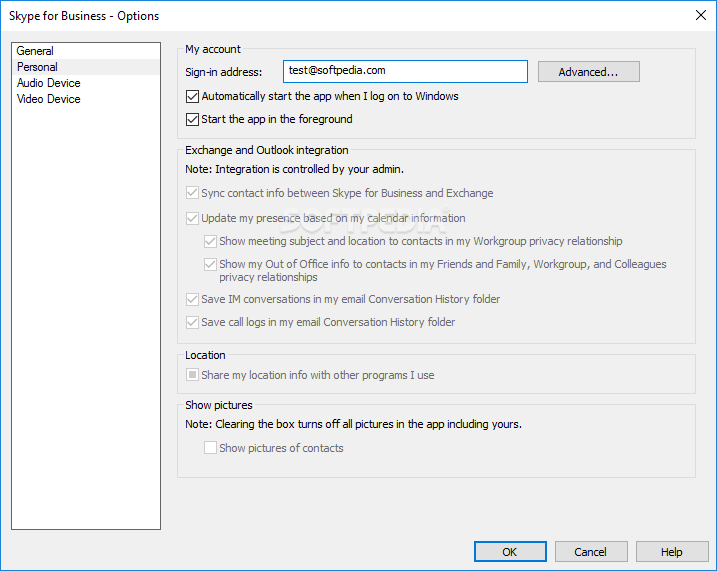Open Help for the options dialog

tap(672, 552)
